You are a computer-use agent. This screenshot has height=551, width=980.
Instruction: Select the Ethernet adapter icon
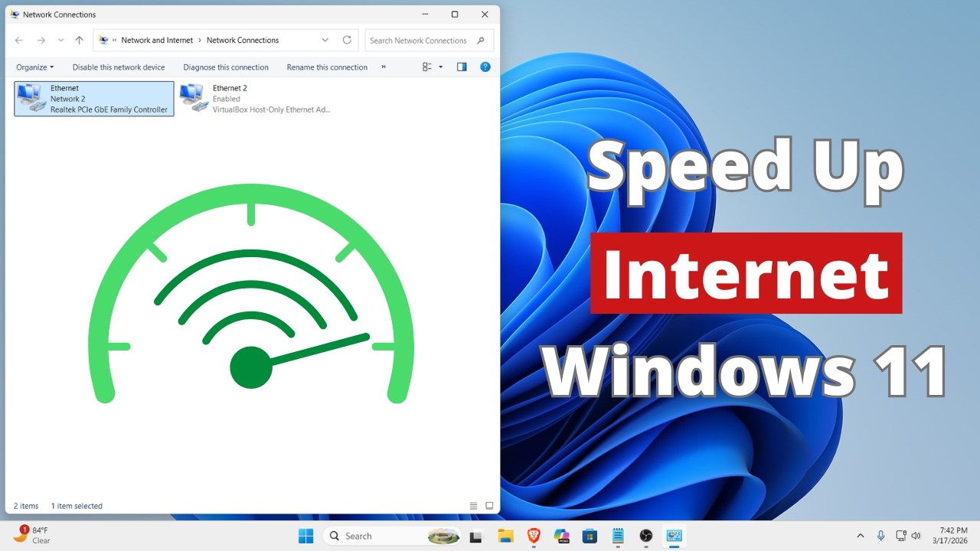click(31, 99)
